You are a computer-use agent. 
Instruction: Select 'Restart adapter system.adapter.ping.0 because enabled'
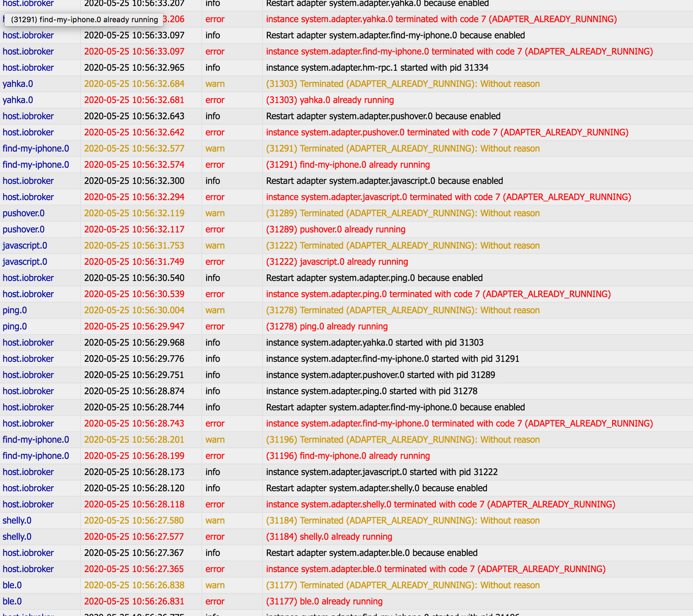pyautogui.click(x=374, y=278)
